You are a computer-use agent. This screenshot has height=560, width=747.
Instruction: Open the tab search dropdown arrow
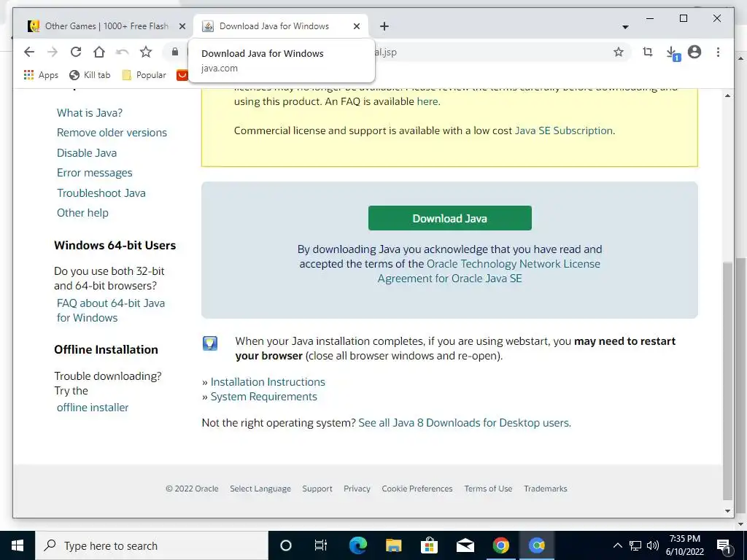(x=625, y=27)
